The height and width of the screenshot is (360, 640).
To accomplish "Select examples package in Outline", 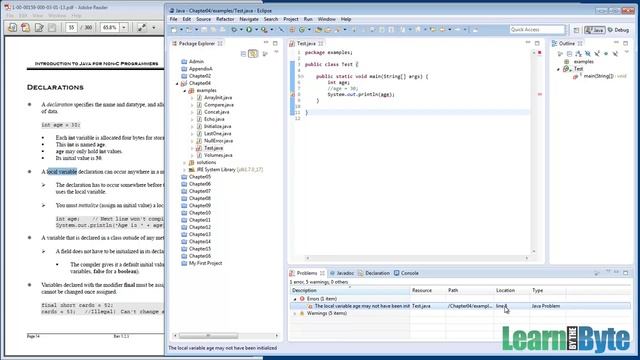I will (x=584, y=62).
